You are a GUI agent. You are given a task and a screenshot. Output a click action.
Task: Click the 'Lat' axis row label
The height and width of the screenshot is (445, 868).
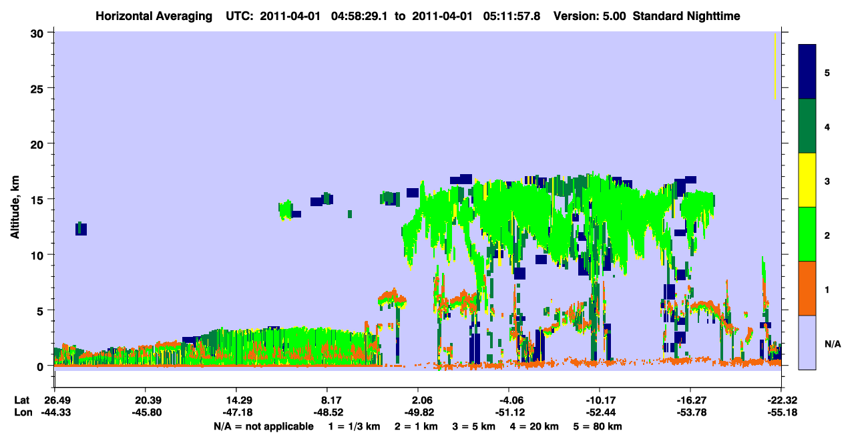click(x=21, y=400)
